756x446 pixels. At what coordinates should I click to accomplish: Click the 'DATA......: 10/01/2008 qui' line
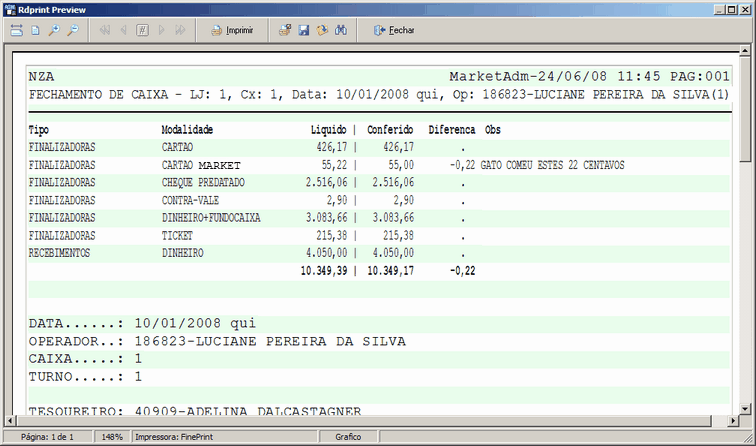[x=142, y=324]
